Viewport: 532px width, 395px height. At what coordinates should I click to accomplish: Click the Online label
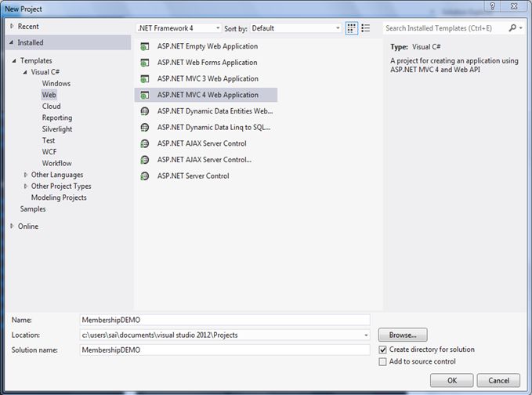pyautogui.click(x=28, y=226)
